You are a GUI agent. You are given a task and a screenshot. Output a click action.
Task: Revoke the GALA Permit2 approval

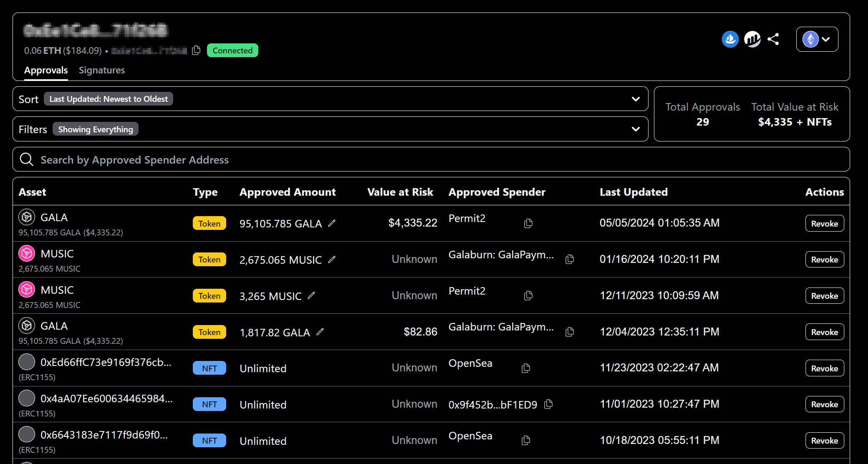pos(824,223)
